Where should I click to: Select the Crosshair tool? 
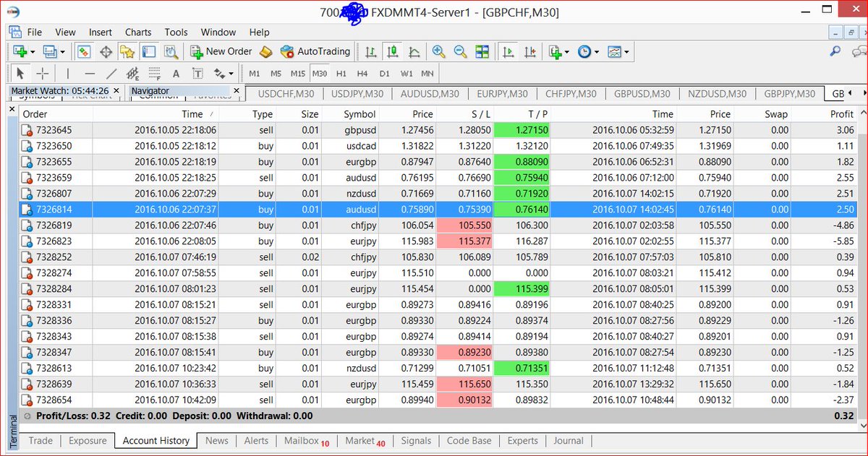41,72
